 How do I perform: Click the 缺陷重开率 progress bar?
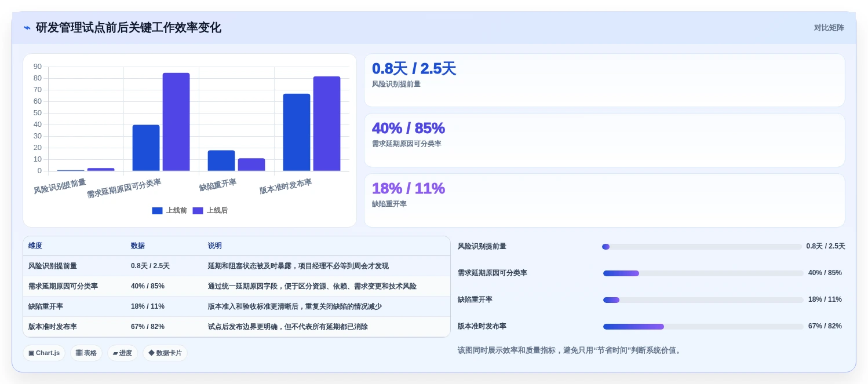coord(703,300)
